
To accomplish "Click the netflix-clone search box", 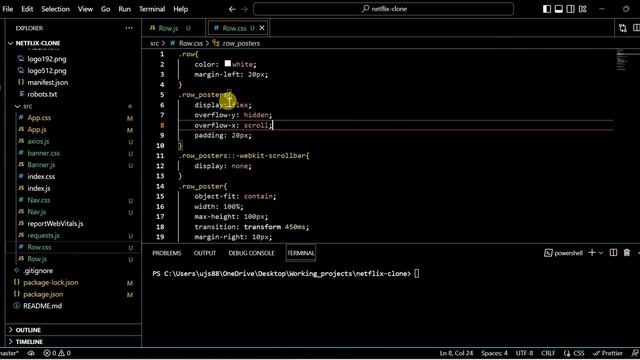I will (383, 9).
